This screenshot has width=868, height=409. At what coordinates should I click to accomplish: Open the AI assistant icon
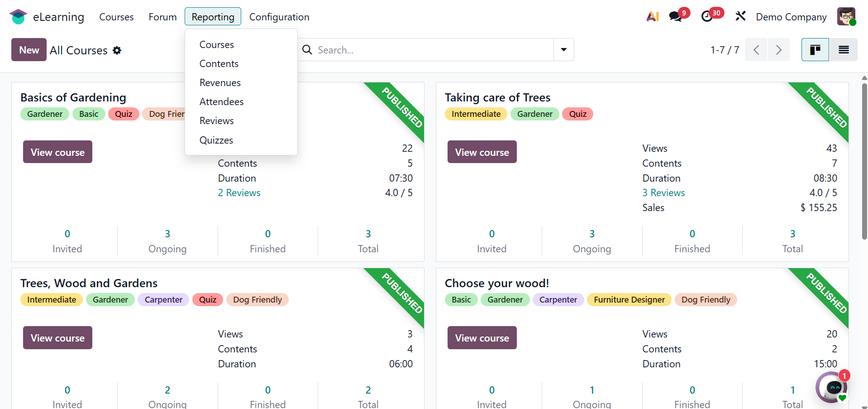pyautogui.click(x=652, y=17)
